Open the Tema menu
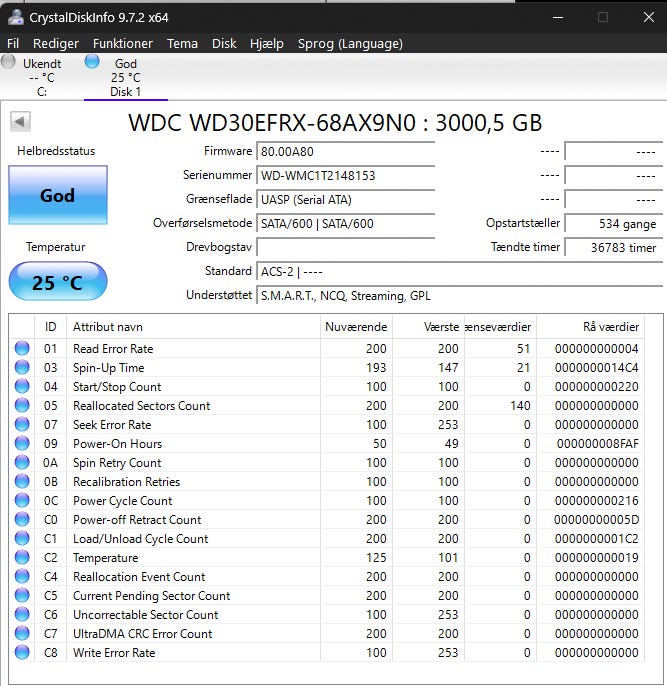Screen dimensions: 667x686 pos(182,44)
